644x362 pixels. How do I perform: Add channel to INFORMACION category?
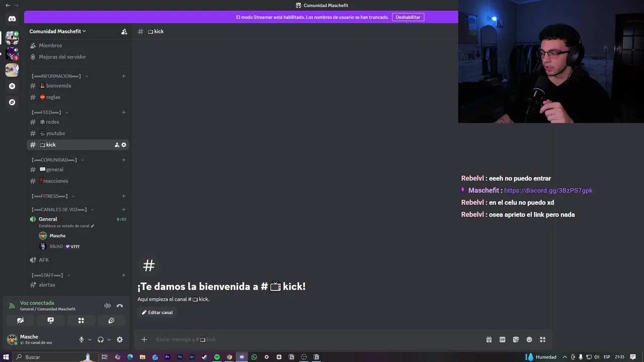click(x=124, y=76)
